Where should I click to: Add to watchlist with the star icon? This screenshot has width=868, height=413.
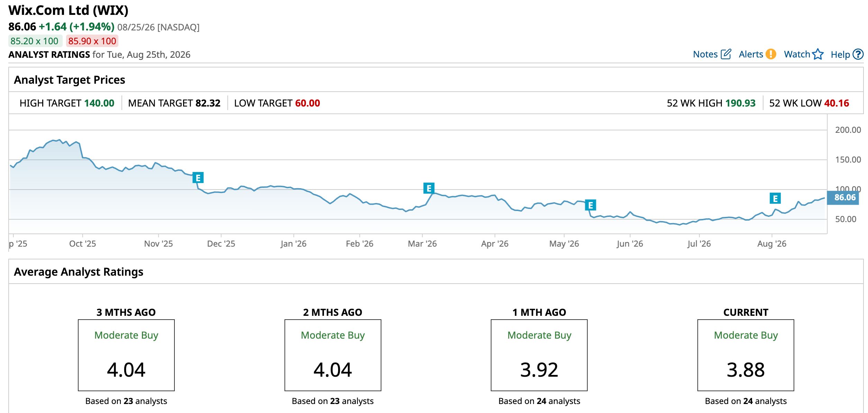[818, 54]
